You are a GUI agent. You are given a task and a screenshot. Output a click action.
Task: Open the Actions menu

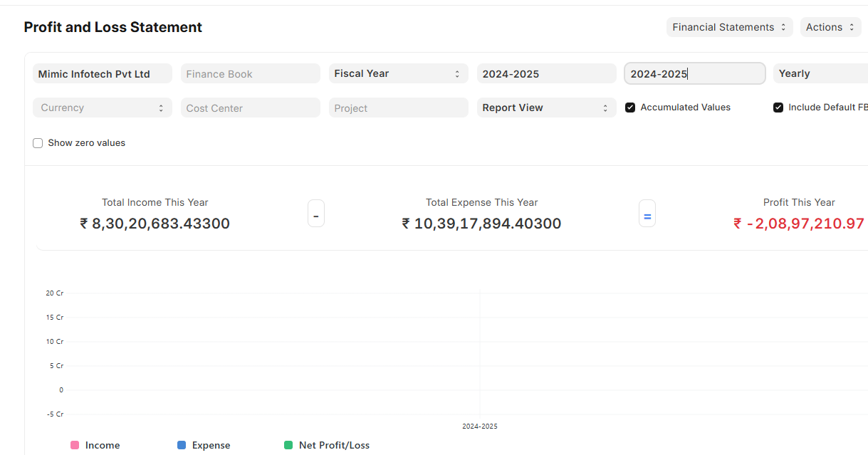830,27
